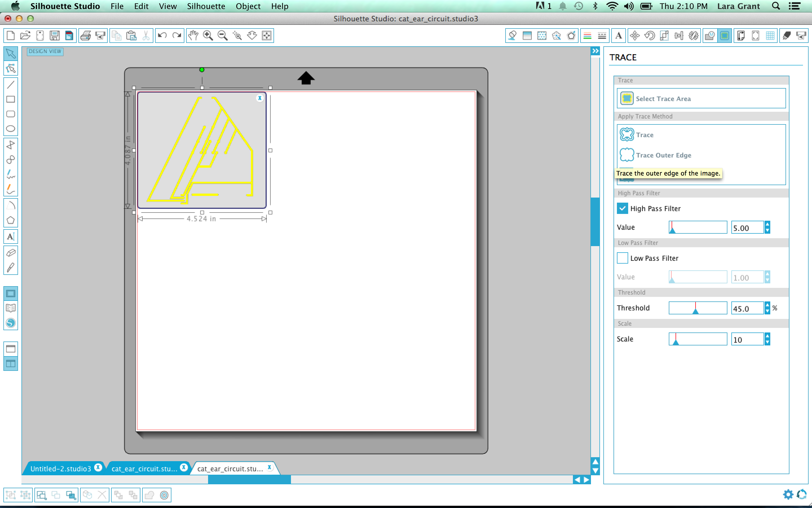The height and width of the screenshot is (508, 812).
Task: Select the Pan hand tool
Action: coord(193,35)
